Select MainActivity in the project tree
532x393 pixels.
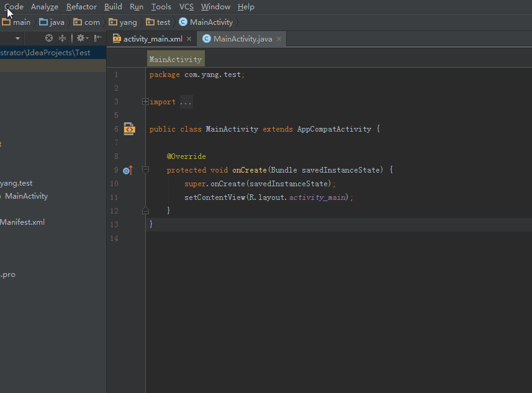point(25,196)
